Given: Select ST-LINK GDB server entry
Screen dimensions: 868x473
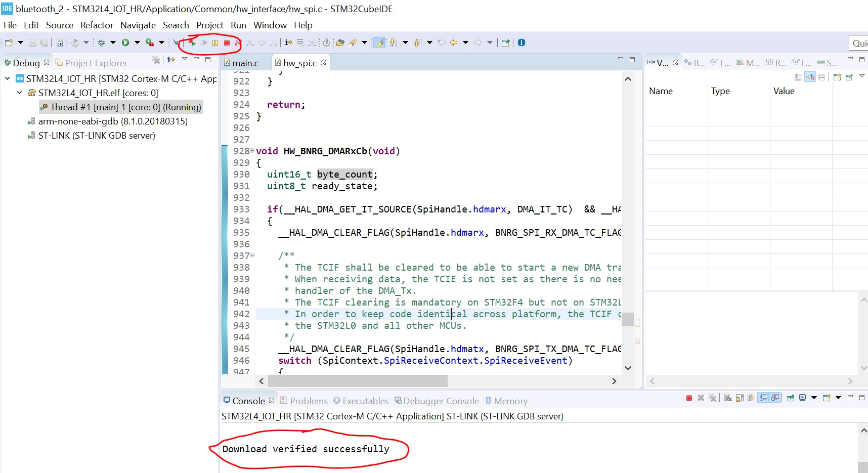Looking at the screenshot, I should 97,135.
